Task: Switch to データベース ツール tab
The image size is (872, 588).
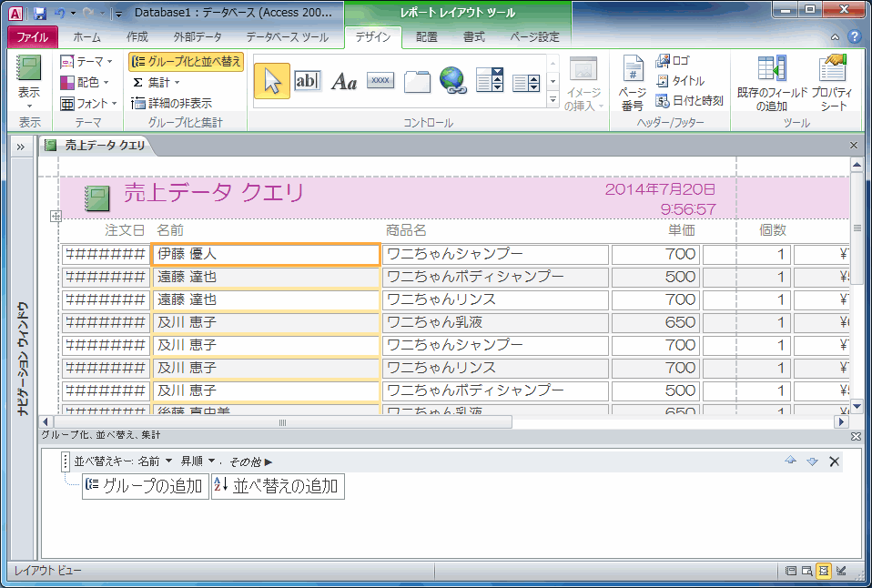Action: 288,36
